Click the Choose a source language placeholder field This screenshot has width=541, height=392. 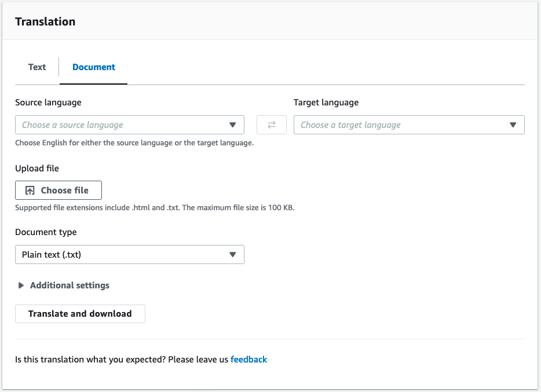coord(116,124)
